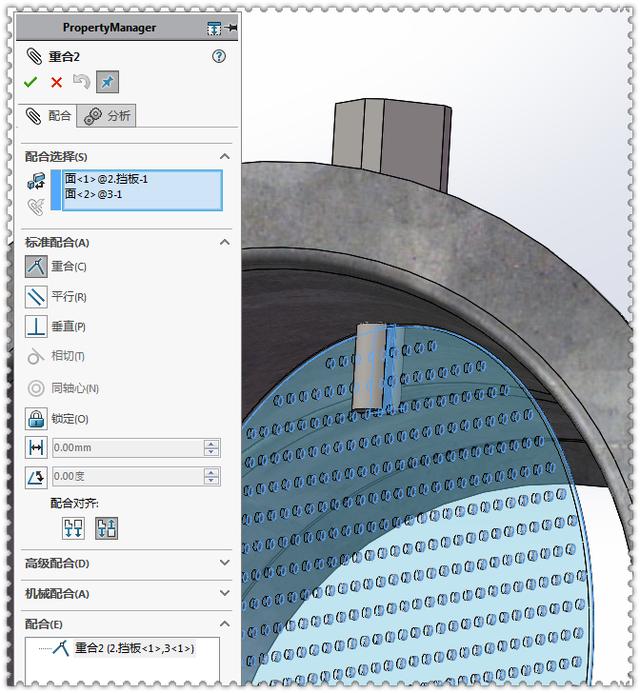
Task: Decrease the distance value with down arrow
Action: pyautogui.click(x=211, y=452)
